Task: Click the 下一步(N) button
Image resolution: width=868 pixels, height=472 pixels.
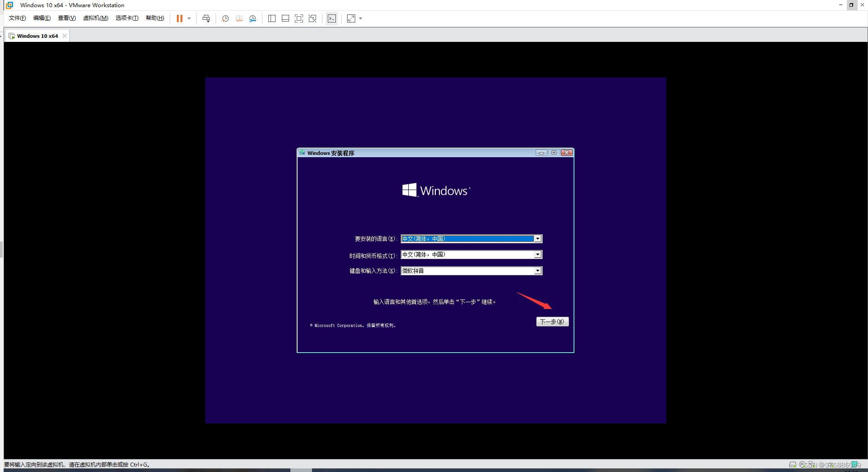Action: (552, 322)
